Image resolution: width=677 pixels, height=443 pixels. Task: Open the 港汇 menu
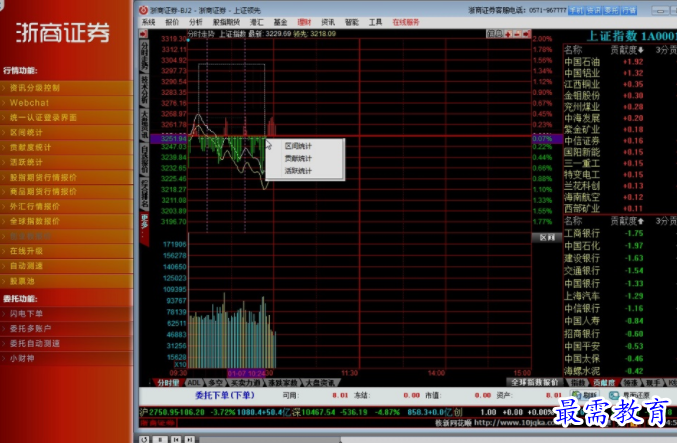point(256,22)
